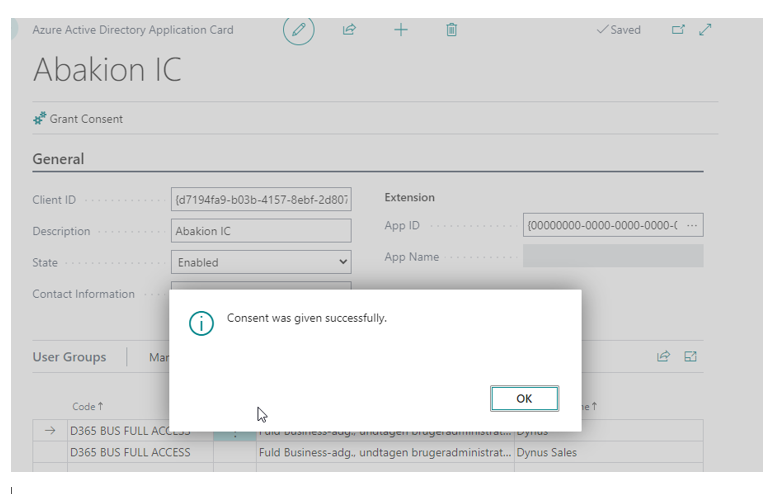Open card in new window icon
782x494 pixels.
[678, 30]
